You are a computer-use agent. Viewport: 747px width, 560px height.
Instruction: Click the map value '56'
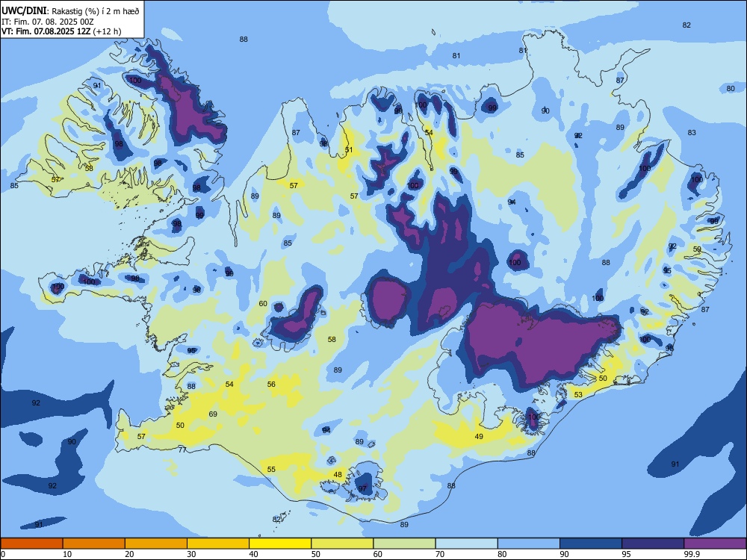(x=271, y=384)
